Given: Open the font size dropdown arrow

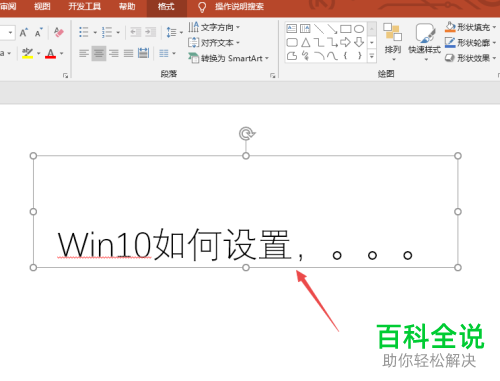Looking at the screenshot, I should [10, 33].
